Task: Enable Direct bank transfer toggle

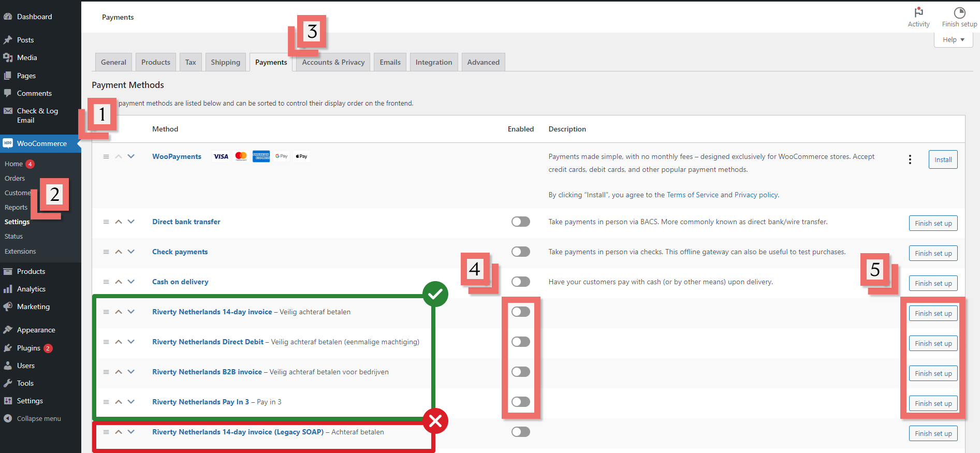Action: click(x=520, y=222)
